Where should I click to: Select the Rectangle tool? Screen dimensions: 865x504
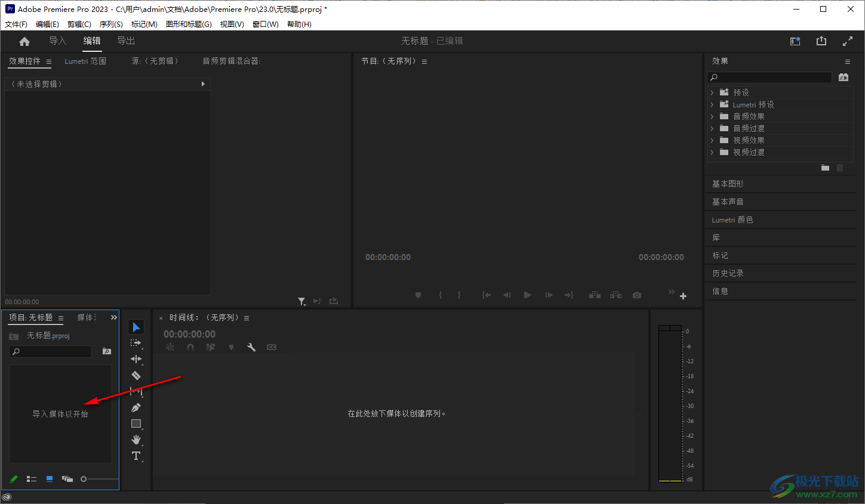click(x=136, y=423)
